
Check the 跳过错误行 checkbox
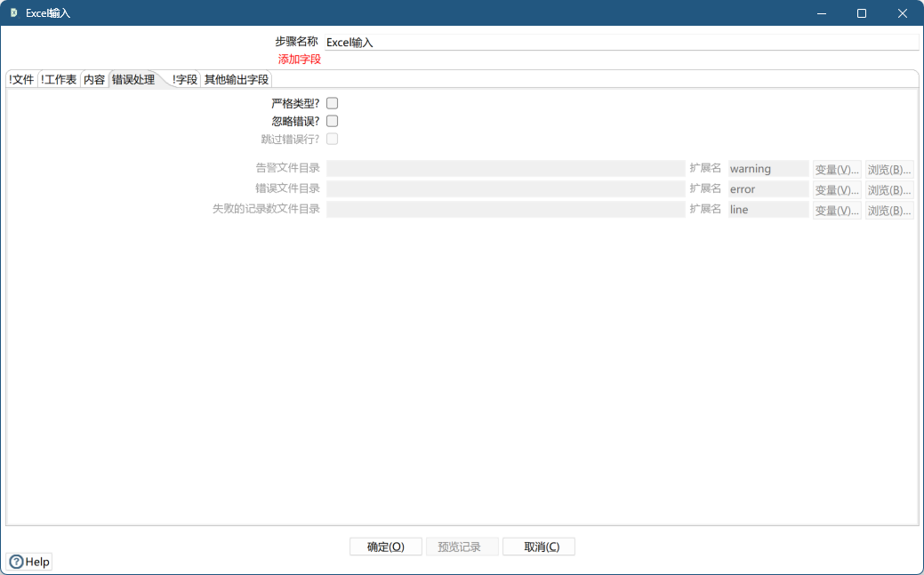pos(332,139)
